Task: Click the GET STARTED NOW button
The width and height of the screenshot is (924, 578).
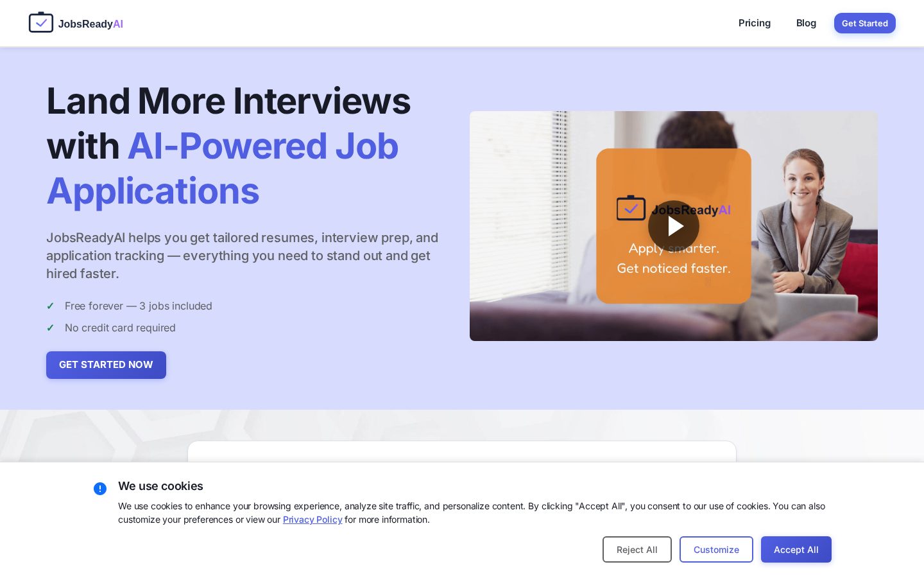Action: pyautogui.click(x=106, y=365)
